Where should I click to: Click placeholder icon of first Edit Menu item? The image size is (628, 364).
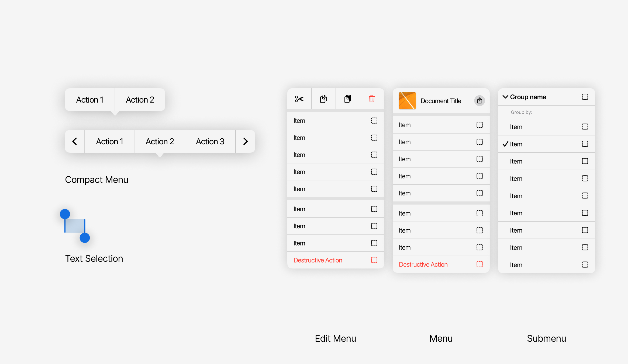[374, 121]
